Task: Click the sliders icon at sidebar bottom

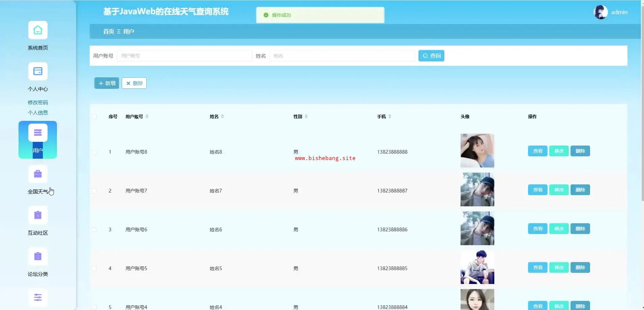Action: pos(38,298)
